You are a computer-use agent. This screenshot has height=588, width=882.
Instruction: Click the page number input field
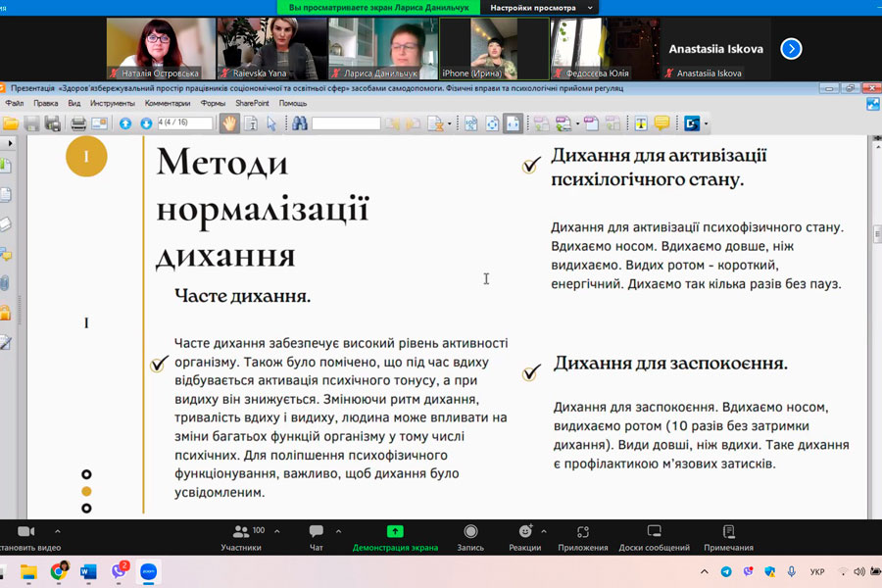pos(184,123)
